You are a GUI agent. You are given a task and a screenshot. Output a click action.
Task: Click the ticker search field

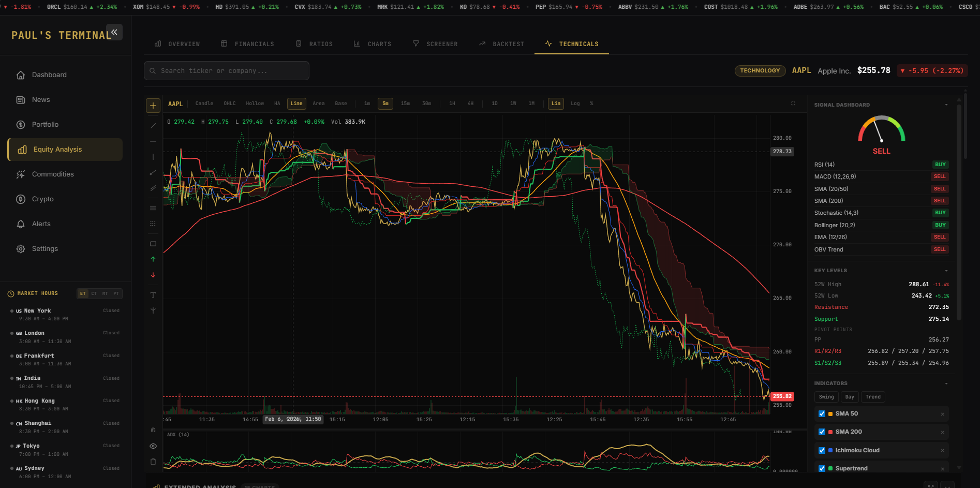click(227, 71)
